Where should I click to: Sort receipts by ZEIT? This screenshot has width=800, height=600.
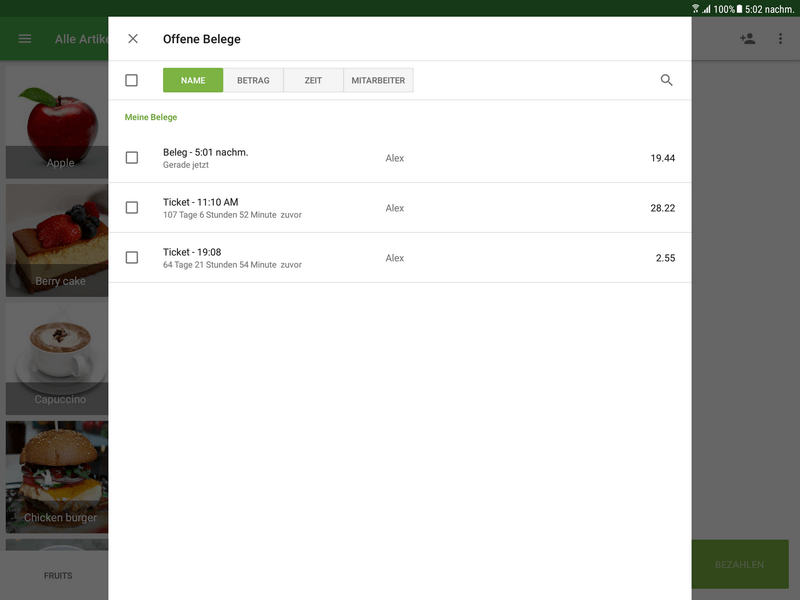313,80
